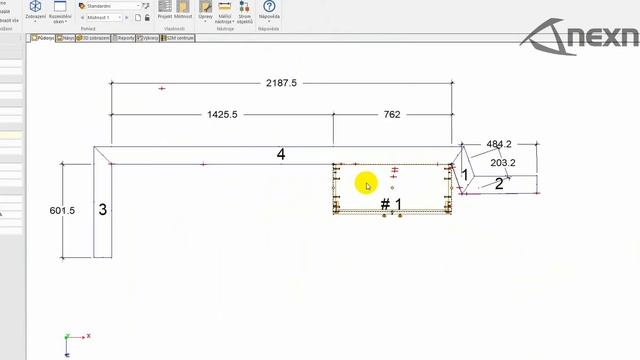Switch to the S2M centrum tab
Viewport: 640px width, 360px height.
[x=178, y=38]
